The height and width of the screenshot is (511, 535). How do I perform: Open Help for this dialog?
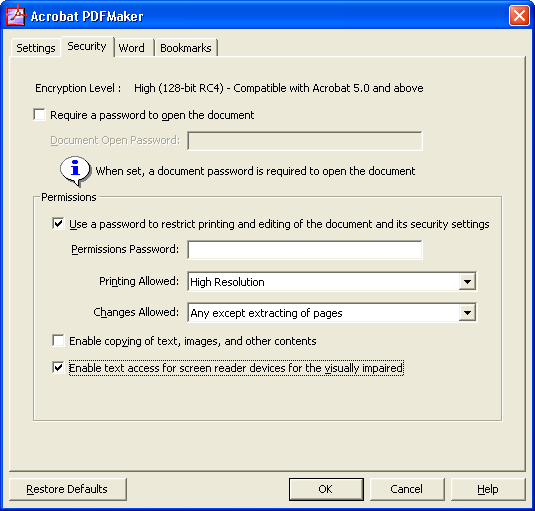pyautogui.click(x=488, y=489)
